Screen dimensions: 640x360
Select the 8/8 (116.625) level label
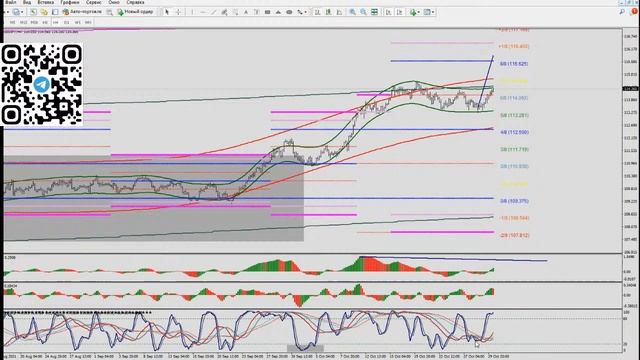click(514, 64)
